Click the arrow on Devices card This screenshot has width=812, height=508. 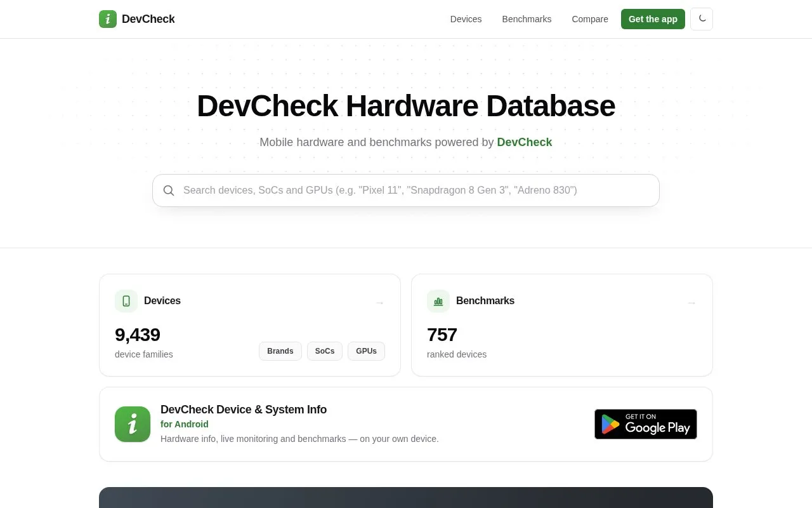pyautogui.click(x=379, y=303)
